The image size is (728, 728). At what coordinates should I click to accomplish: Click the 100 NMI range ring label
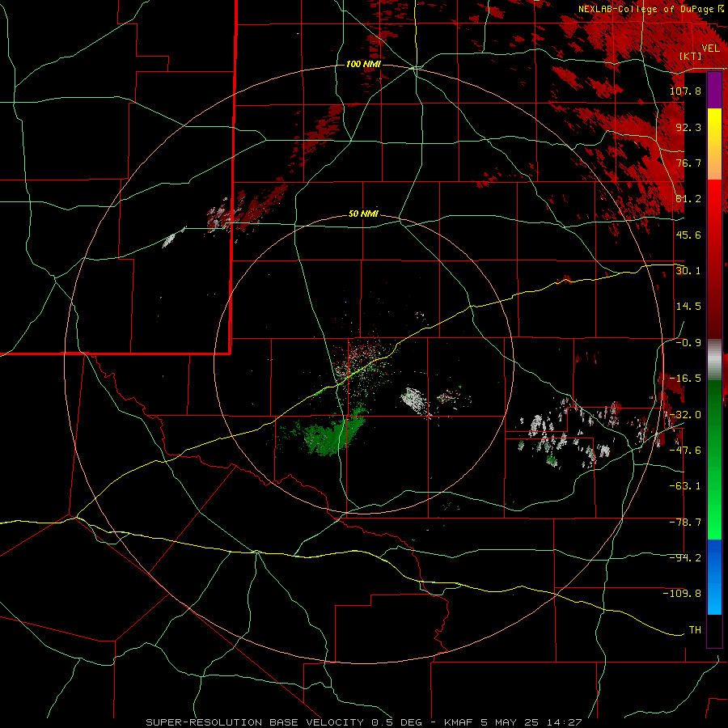coord(363,64)
